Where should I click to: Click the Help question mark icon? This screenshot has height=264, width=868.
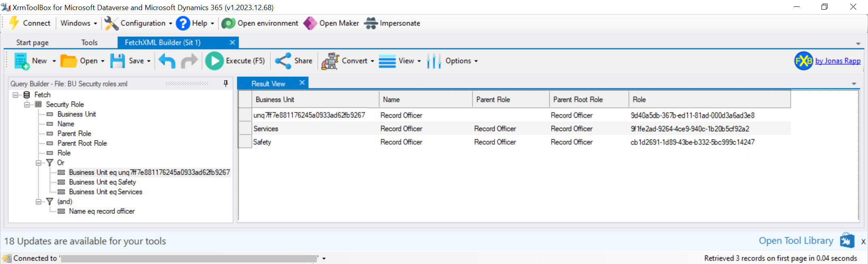(x=183, y=23)
